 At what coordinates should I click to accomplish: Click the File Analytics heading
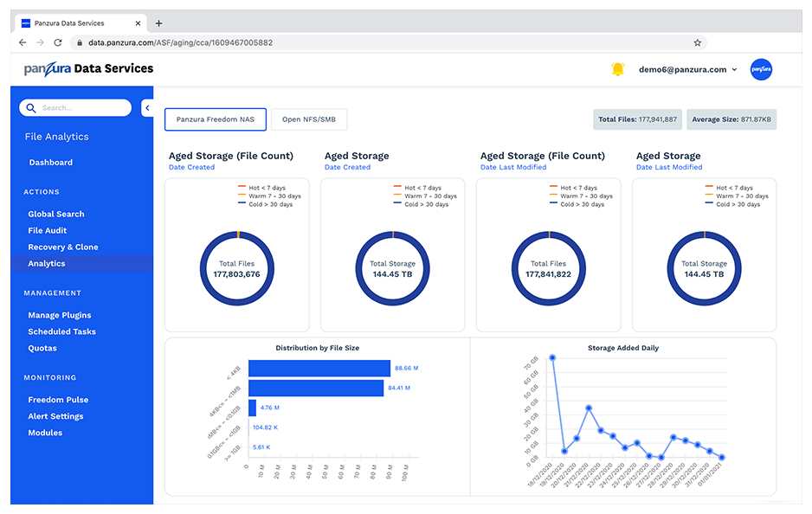coord(57,137)
